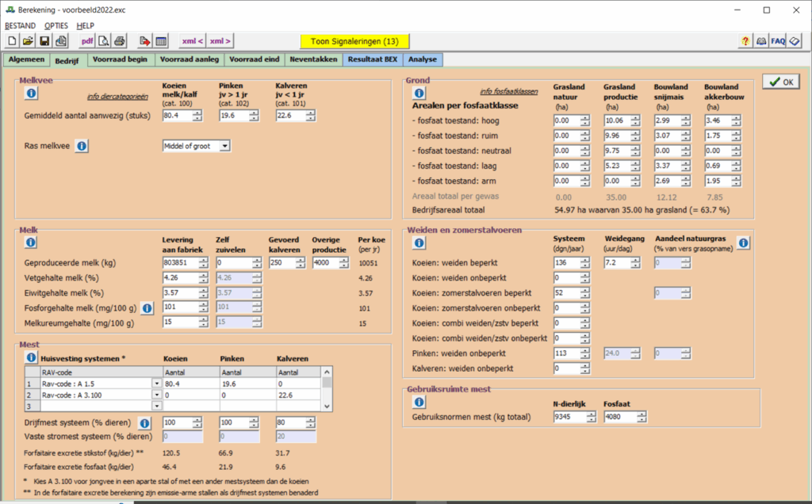Click the new file icon in toolbar
Viewport: 812px width, 504px height.
coord(12,41)
